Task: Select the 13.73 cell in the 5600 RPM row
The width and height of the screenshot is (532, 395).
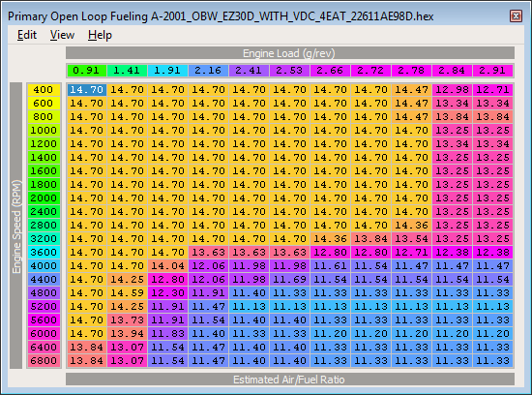Action: pos(128,319)
